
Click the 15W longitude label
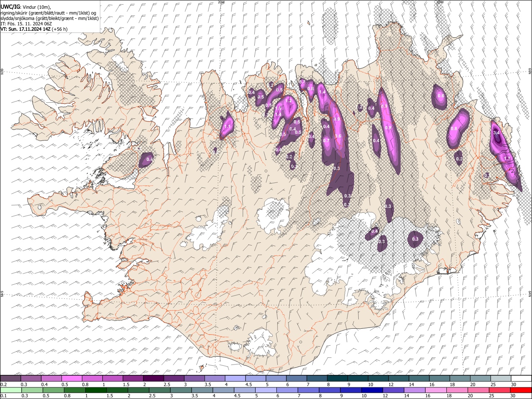click(440, 2)
